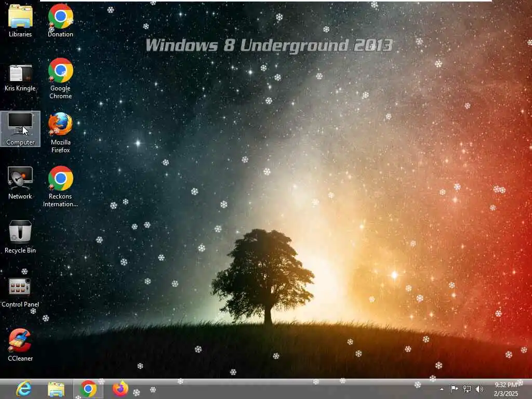
Task: Open the Libraries desktop icon
Action: tap(20, 20)
